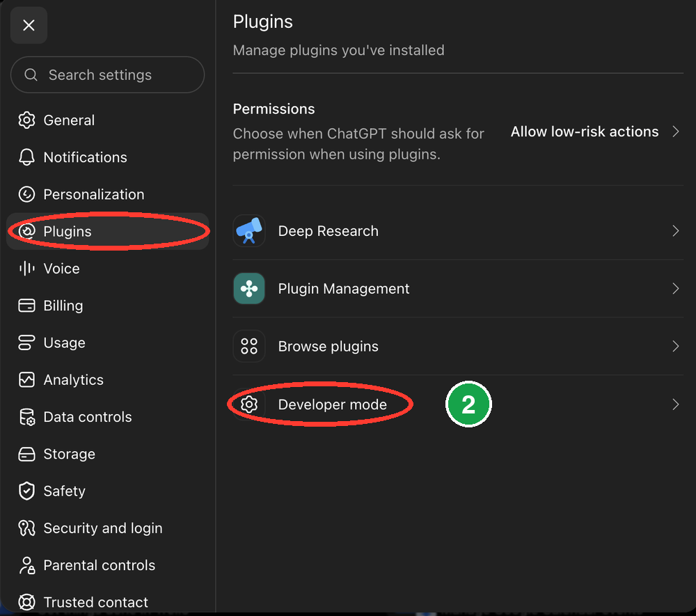Open the Allow low-risk actions permissions dropdown

click(595, 132)
